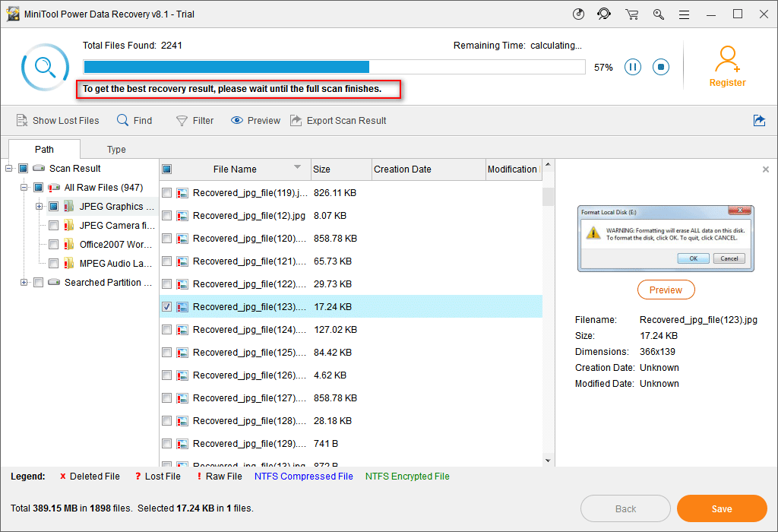The width and height of the screenshot is (778, 532).
Task: Open the hamburger menu icon
Action: tap(685, 14)
